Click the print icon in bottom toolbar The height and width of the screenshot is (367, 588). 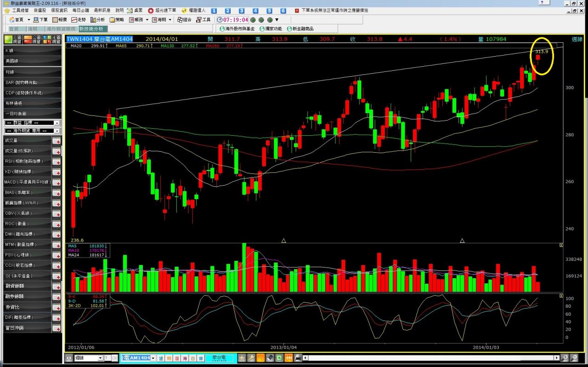point(298,358)
